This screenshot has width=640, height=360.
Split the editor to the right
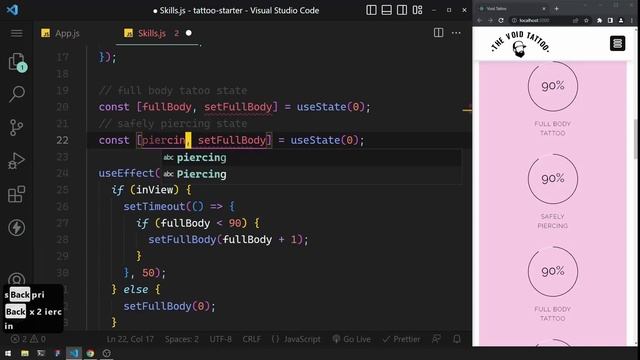click(438, 33)
